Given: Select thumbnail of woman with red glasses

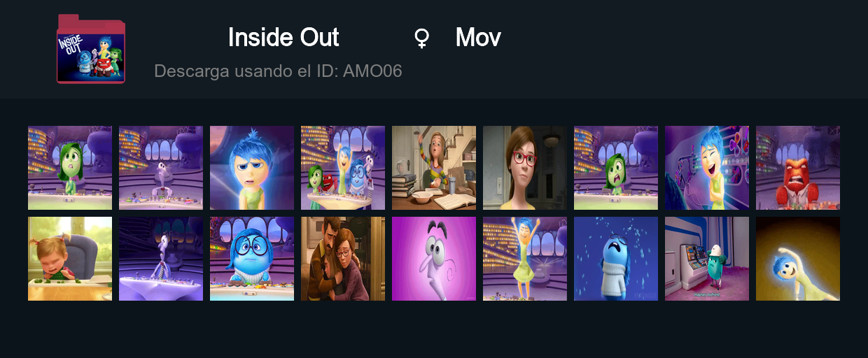Looking at the screenshot, I should (x=525, y=168).
